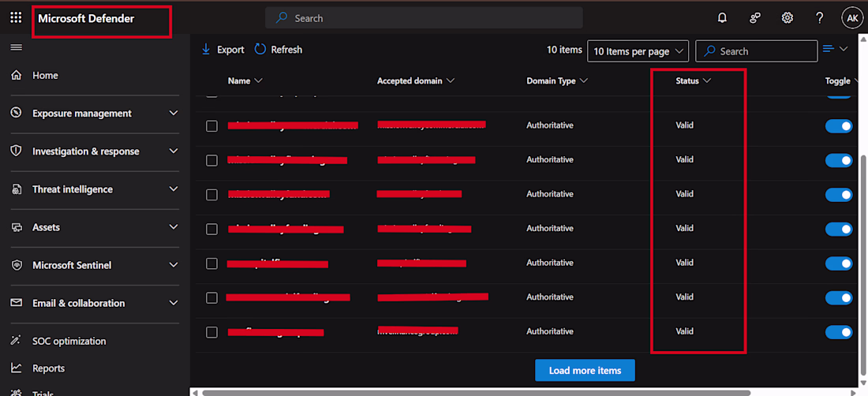Expand Microsoft Sentinel section
Screen dimensions: 868x396
click(x=95, y=266)
